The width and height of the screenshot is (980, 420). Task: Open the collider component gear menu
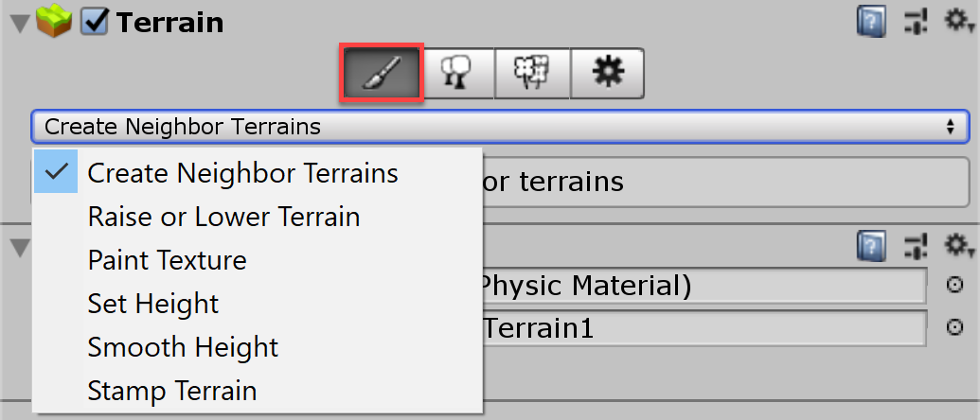(958, 246)
